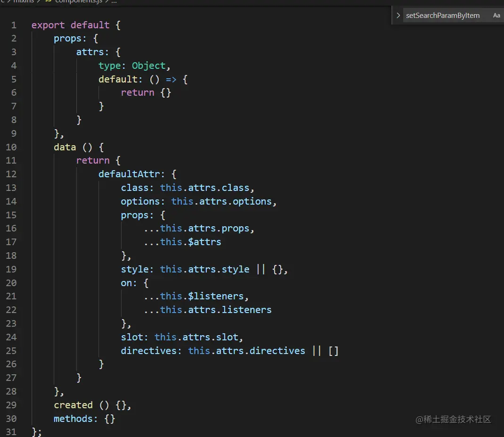Click 'attrs:' on line 3
The width and height of the screenshot is (504, 437).
[93, 52]
